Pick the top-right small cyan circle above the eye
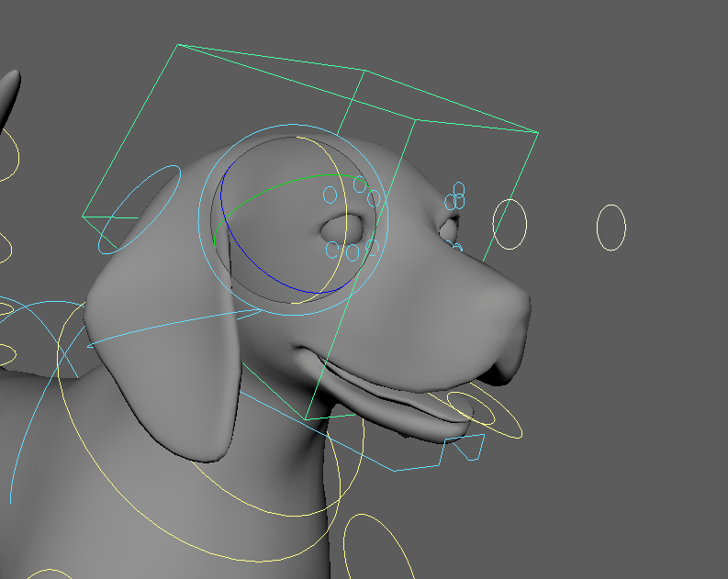This screenshot has height=579, width=728. pos(374,198)
